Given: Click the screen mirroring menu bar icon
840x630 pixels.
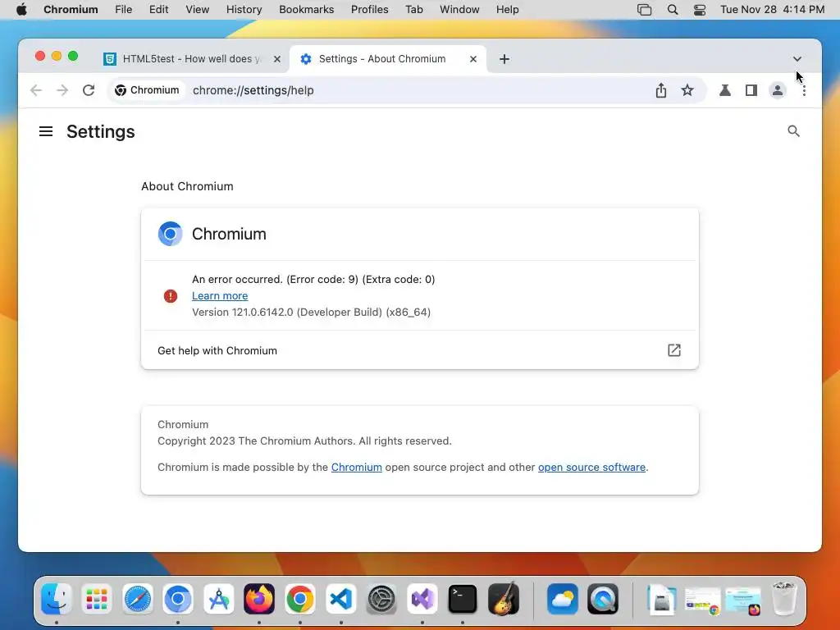Looking at the screenshot, I should tap(645, 10).
